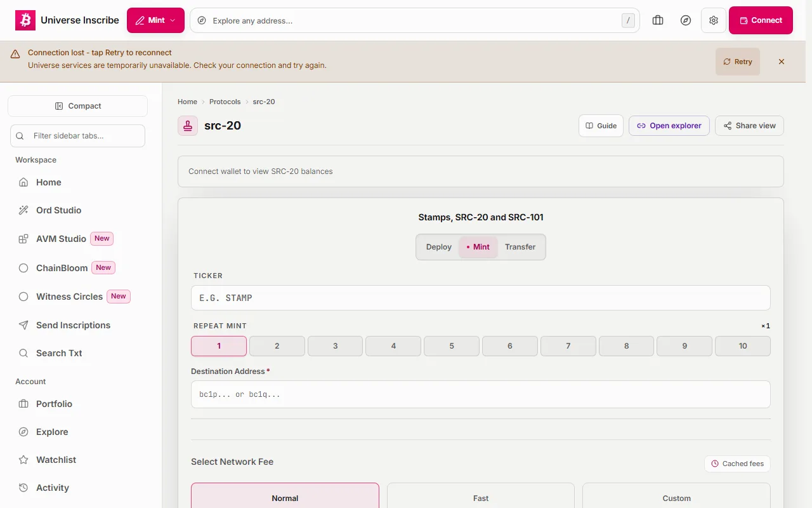Select repeat mint 4
Screen dimensions: 812x508
click(393, 346)
